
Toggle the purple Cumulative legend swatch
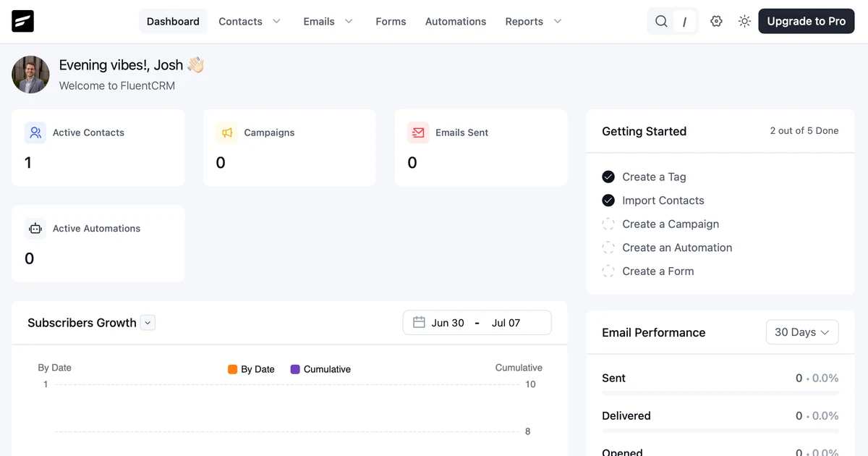[295, 369]
